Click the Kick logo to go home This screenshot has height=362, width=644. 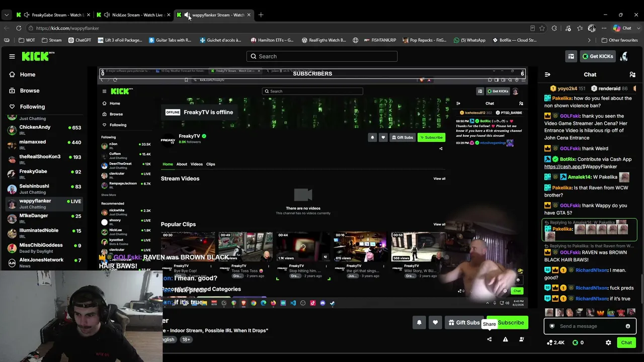click(x=38, y=56)
